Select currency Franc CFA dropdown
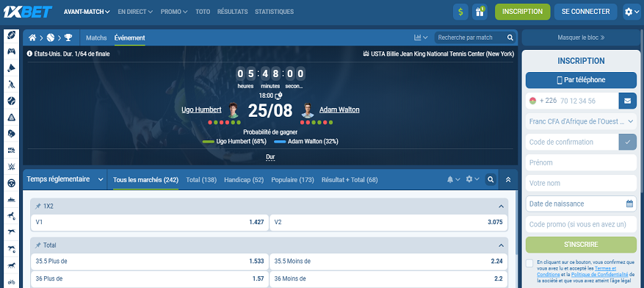Screen dimensions: 644x288 (581, 121)
